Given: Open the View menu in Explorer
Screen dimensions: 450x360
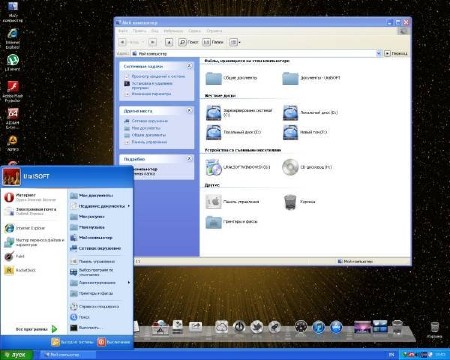Looking at the screenshot, I should [155, 31].
